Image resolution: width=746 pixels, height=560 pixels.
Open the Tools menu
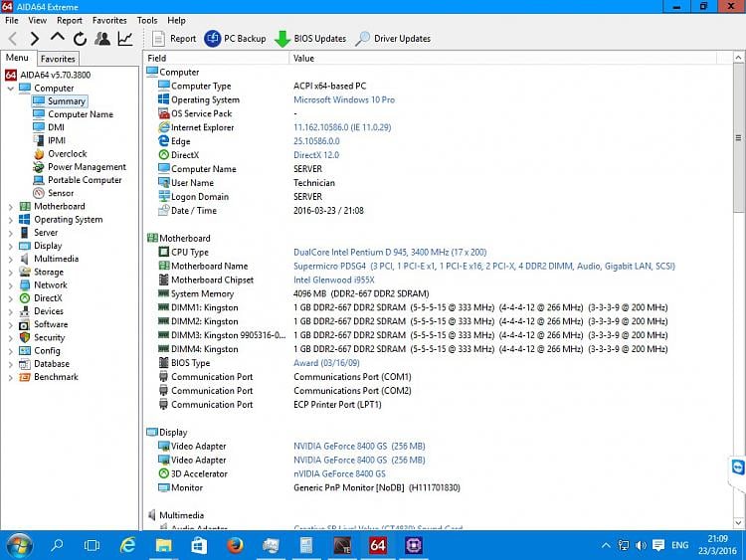[x=147, y=21]
